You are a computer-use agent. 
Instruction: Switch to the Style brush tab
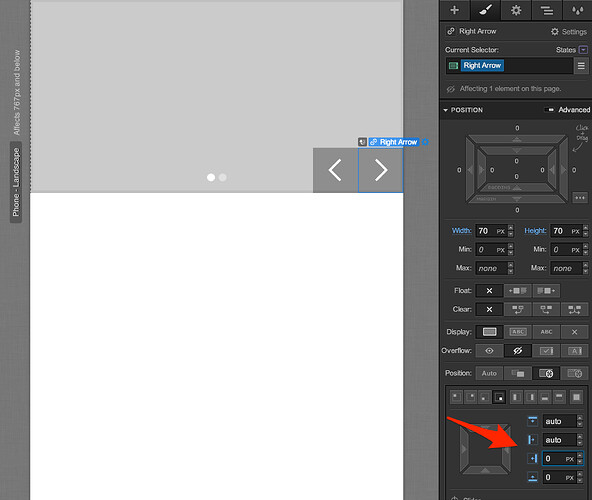coord(485,10)
